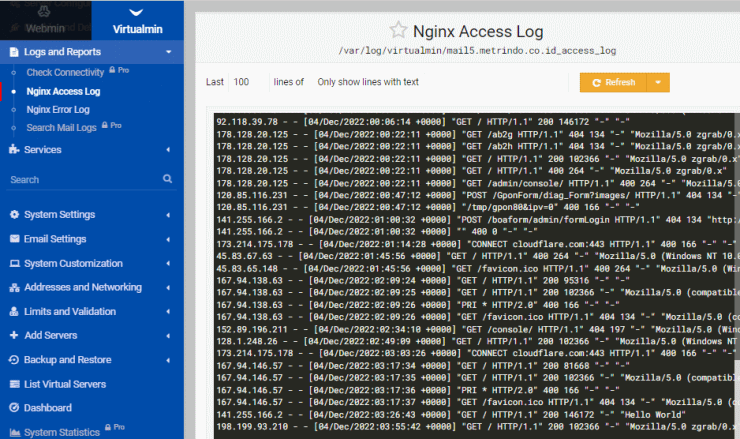This screenshot has height=439, width=740.
Task: Click the log file path text
Action: click(477, 51)
